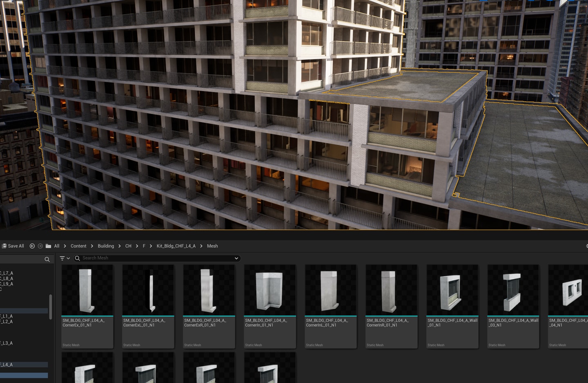The height and width of the screenshot is (383, 588).
Task: Expand the chevron after All
Action: (x=65, y=246)
